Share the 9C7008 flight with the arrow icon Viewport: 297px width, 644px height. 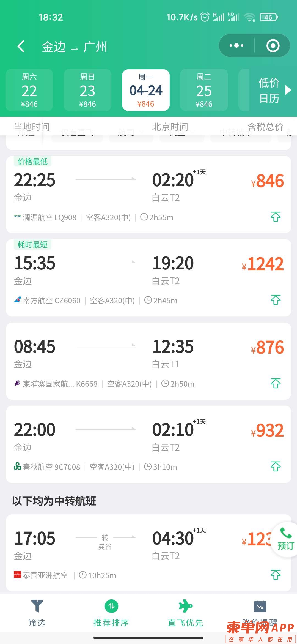[276, 466]
